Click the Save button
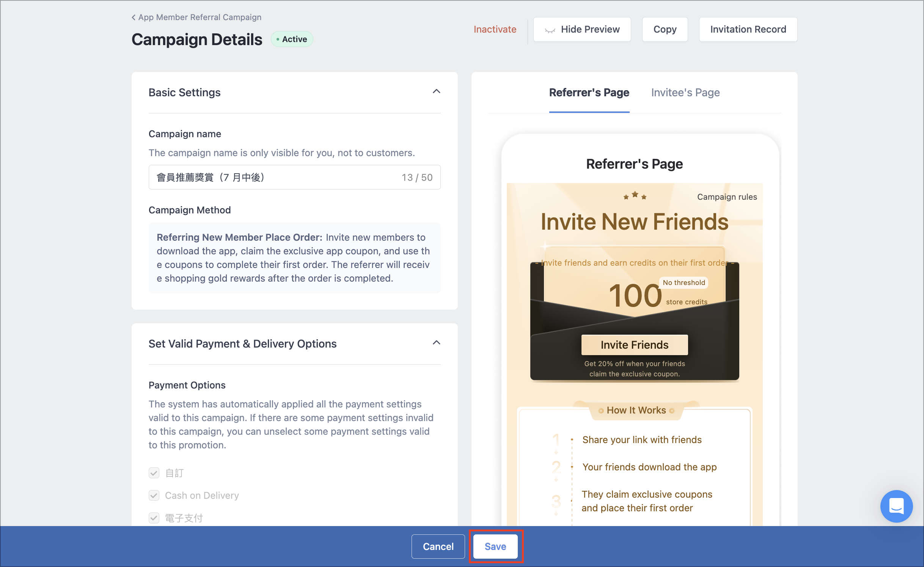Viewport: 924px width, 567px height. coord(495,546)
